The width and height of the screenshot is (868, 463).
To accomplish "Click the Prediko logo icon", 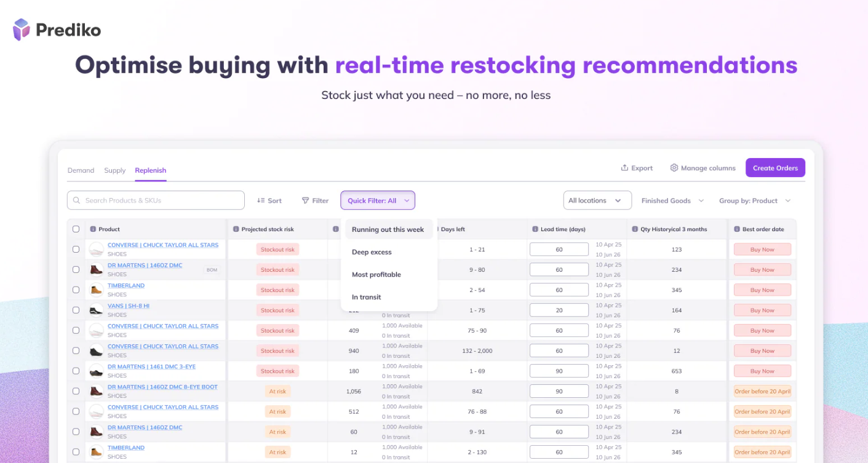I will (22, 30).
